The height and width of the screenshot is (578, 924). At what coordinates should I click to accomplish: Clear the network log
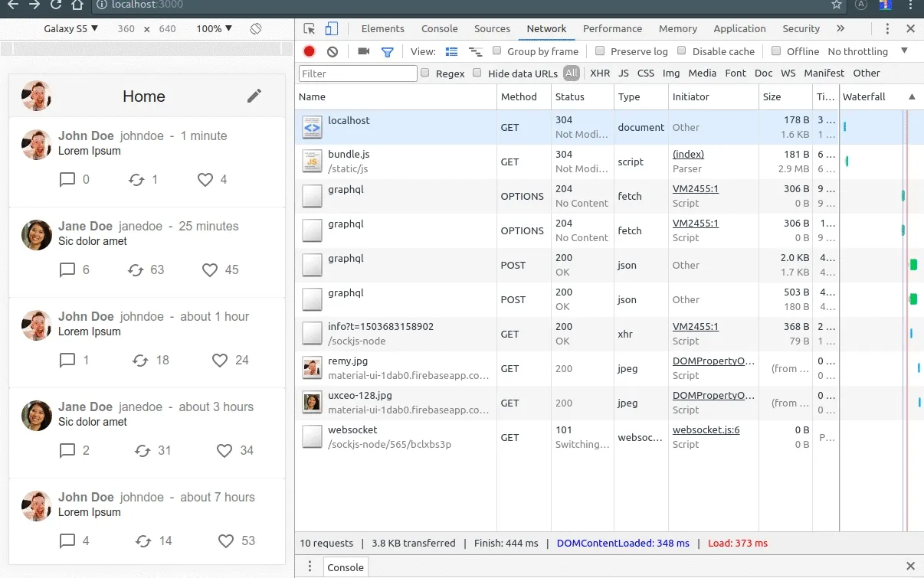(x=333, y=51)
